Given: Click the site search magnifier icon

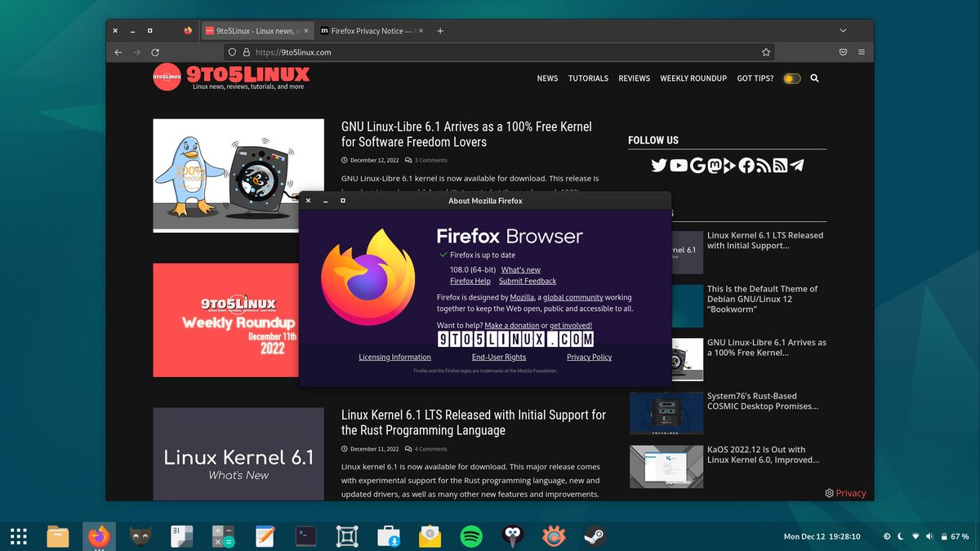Looking at the screenshot, I should 814,78.
